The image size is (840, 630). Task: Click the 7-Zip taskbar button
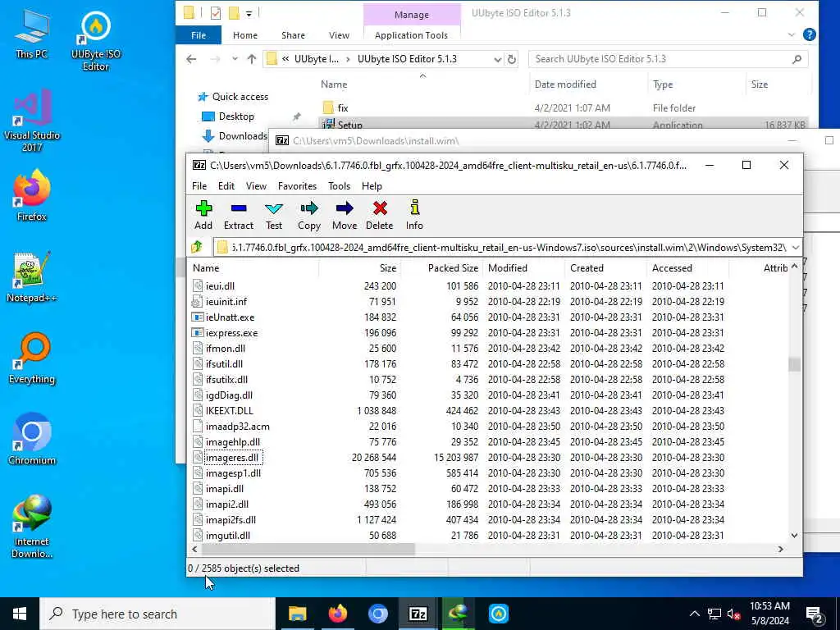[x=418, y=614]
